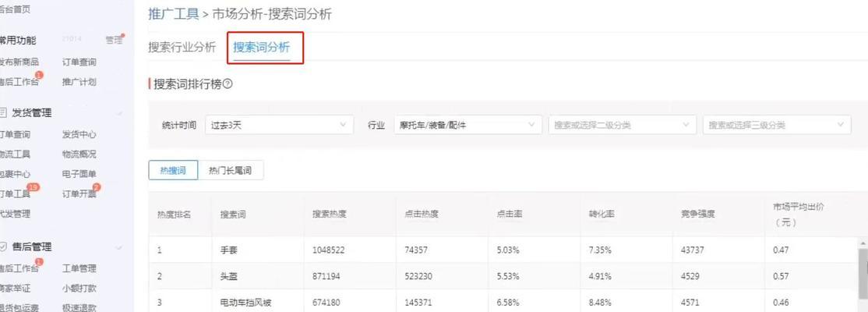Click the table scrollbar up arrow

(x=863, y=243)
